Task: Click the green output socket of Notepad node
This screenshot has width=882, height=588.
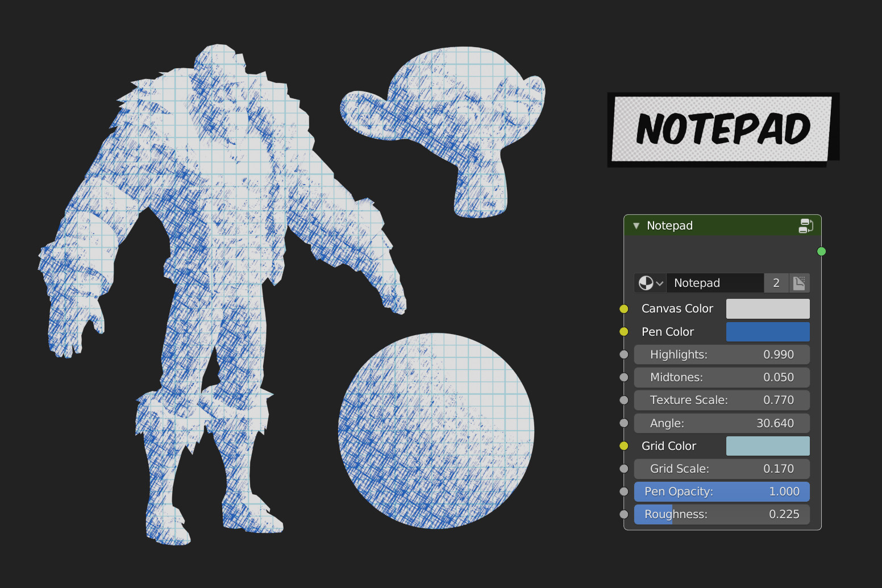Action: [821, 251]
